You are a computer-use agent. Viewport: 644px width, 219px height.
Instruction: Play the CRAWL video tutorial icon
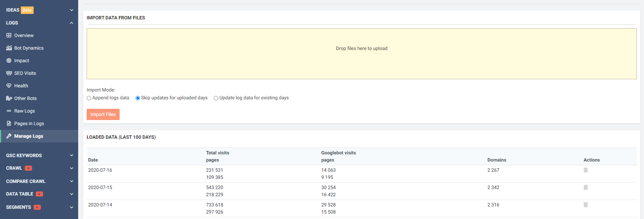(29, 168)
